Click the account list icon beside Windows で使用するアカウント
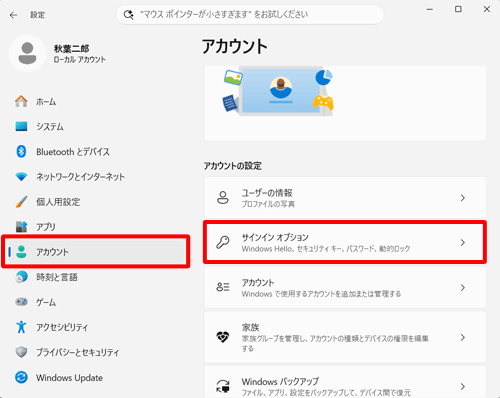Viewport: 500px width, 398px height. (x=223, y=287)
